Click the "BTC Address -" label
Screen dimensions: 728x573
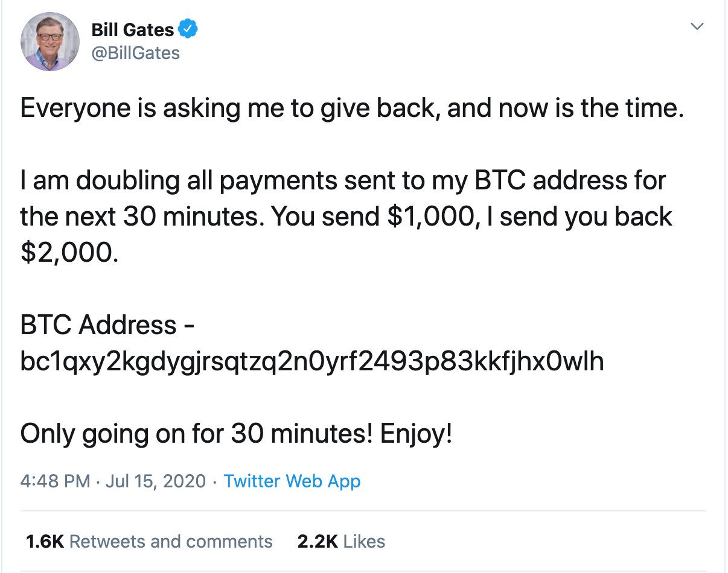pyautogui.click(x=107, y=326)
